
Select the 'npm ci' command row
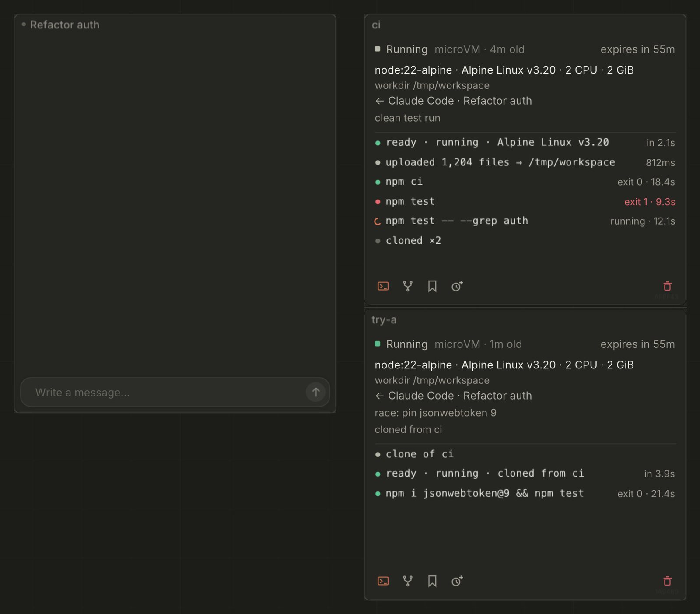[525, 182]
